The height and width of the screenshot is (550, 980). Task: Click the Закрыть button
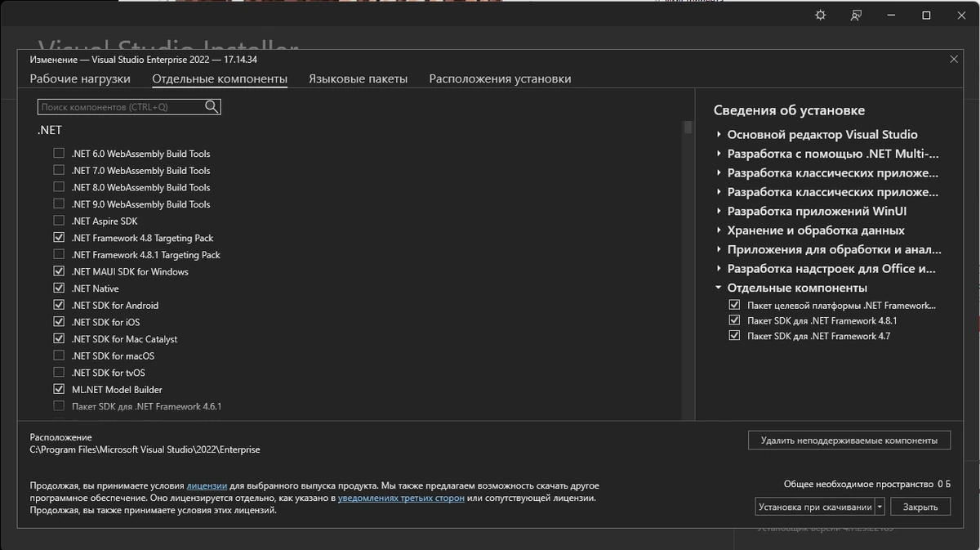pos(920,507)
